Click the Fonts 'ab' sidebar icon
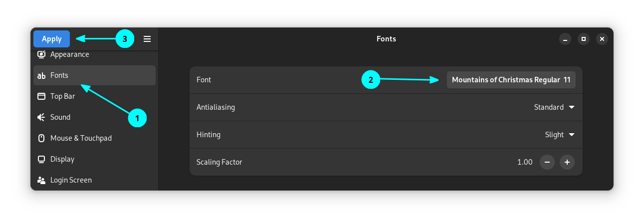Image resolution: width=644 pixels, height=224 pixels. point(42,76)
